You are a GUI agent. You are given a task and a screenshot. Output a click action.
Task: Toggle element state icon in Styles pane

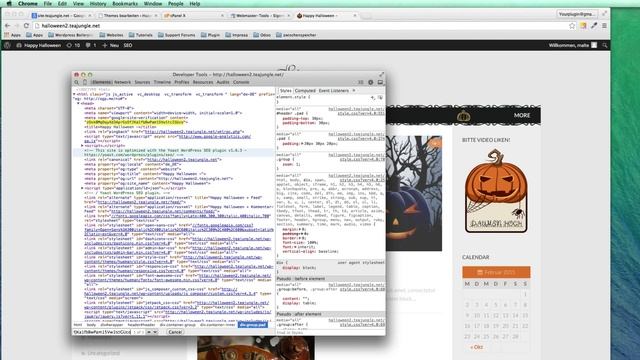pyautogui.click(x=380, y=98)
